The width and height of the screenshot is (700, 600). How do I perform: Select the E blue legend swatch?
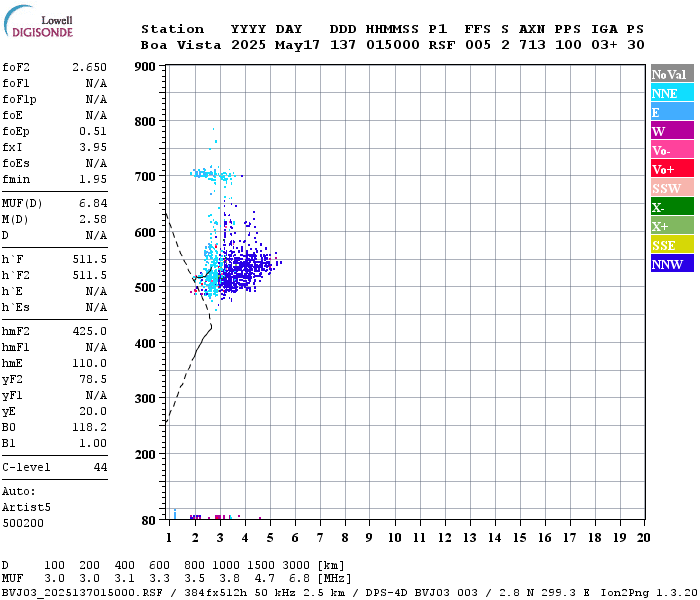pos(672,112)
